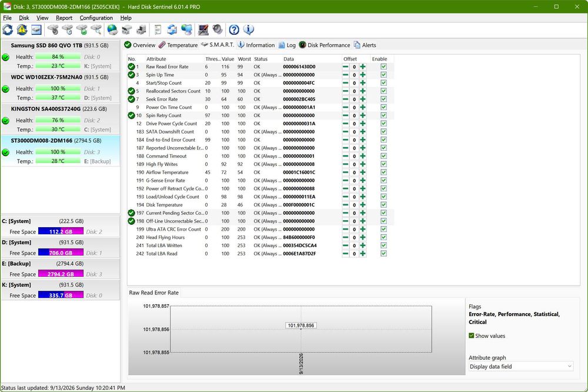
Task: Click WDC WD10EZEX green health check icon
Action: coord(6,89)
